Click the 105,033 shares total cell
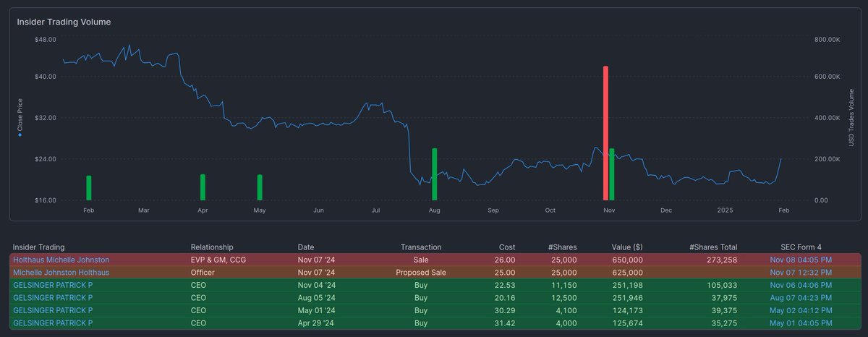The width and height of the screenshot is (868, 337). tap(722, 285)
